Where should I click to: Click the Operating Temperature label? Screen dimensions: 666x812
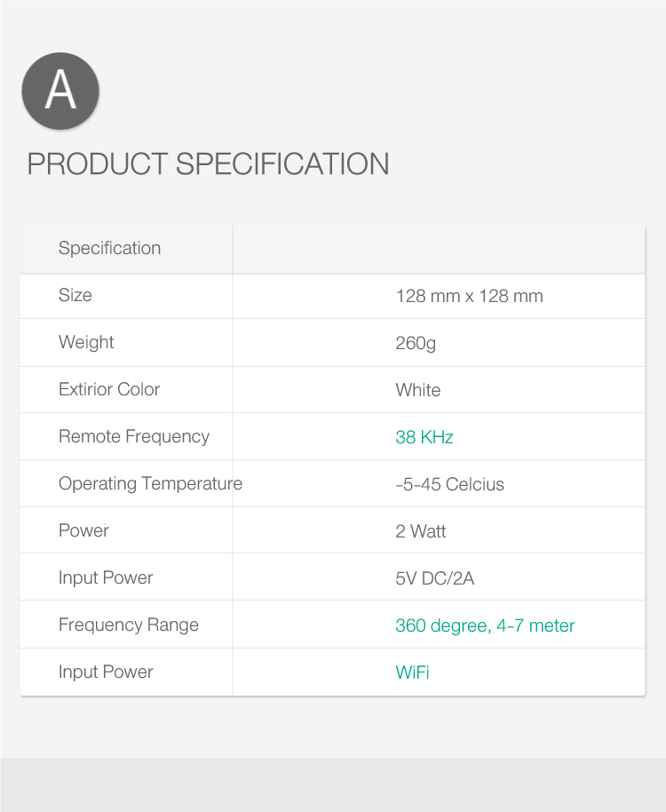coord(151,483)
